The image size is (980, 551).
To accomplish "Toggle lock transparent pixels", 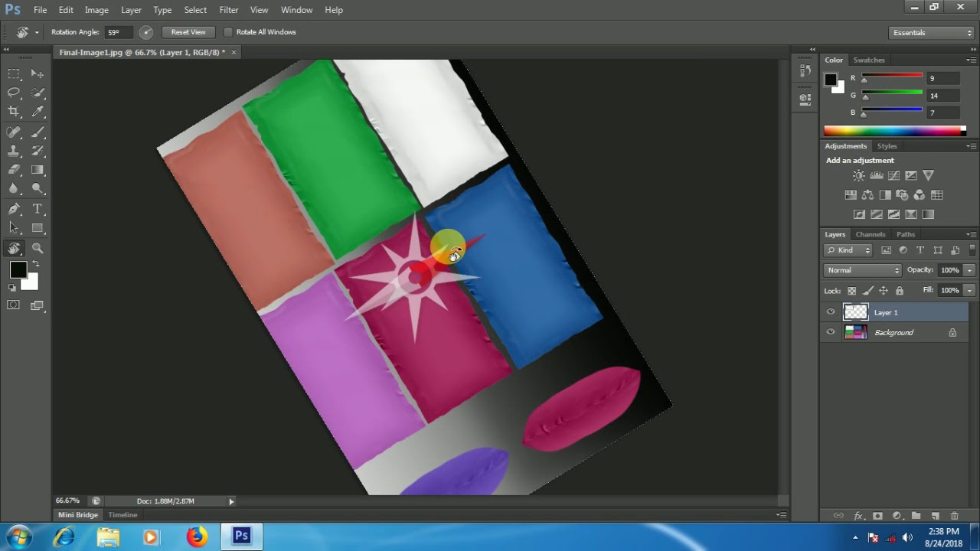I will tap(851, 291).
